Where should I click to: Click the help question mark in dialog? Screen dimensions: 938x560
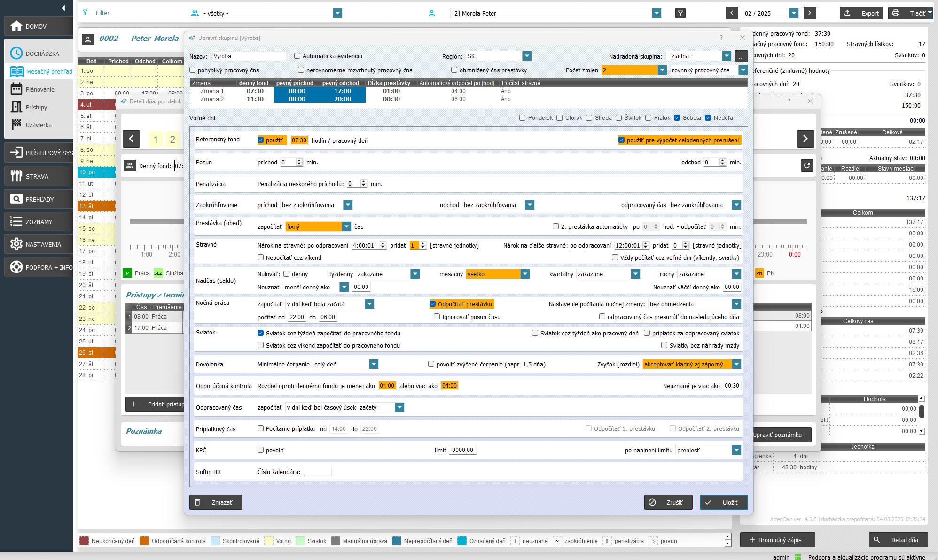pos(721,38)
